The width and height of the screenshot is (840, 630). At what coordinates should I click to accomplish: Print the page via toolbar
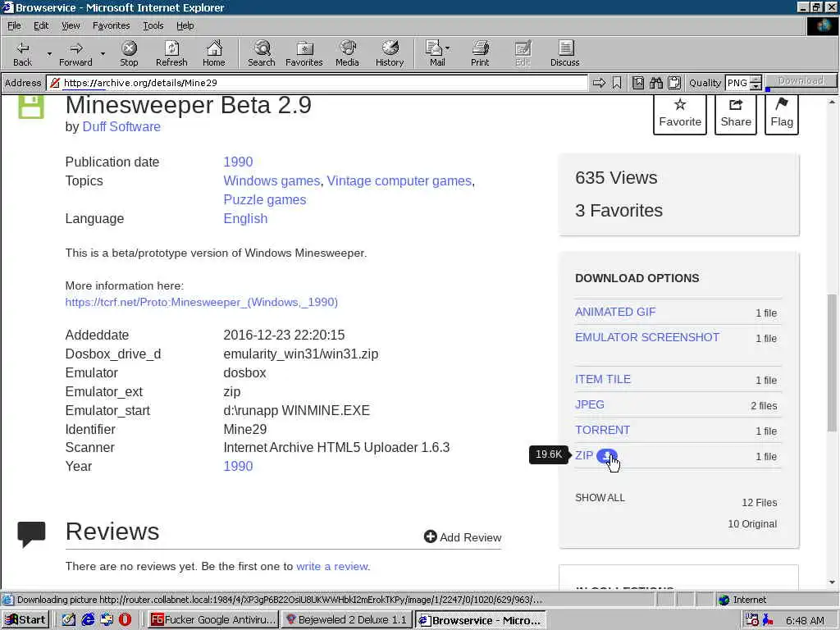tap(480, 53)
